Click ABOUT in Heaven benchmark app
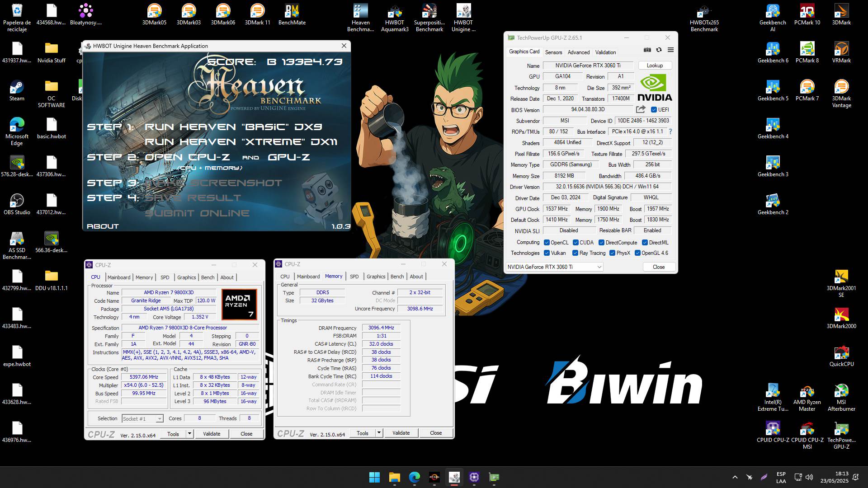 pyautogui.click(x=103, y=226)
